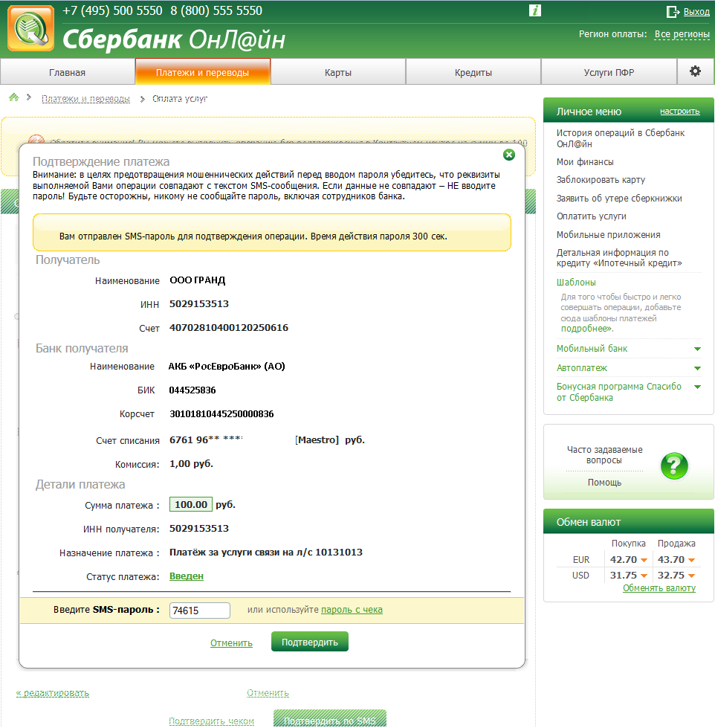Click the Sberbank Online logo icon
This screenshot has height=728, width=715.
31,28
